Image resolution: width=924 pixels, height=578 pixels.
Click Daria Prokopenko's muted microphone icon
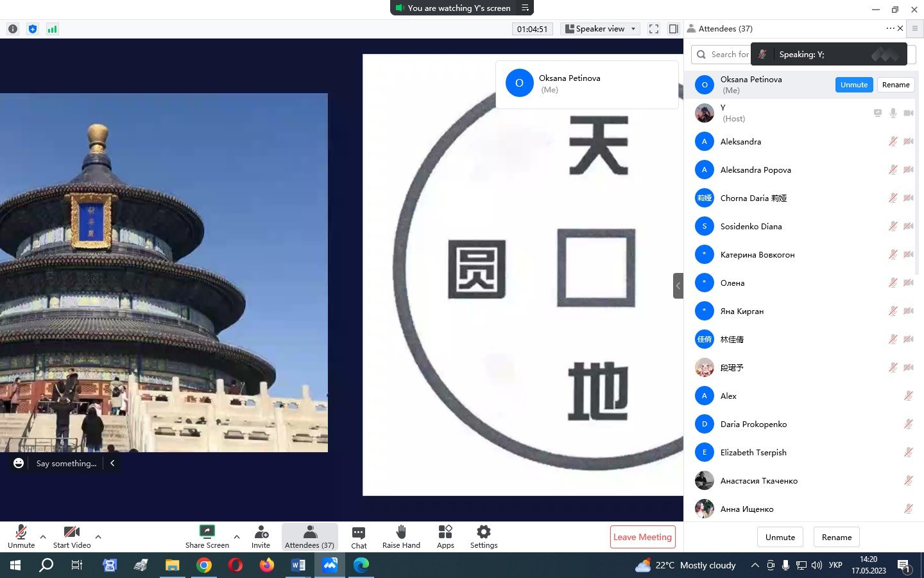tap(909, 424)
